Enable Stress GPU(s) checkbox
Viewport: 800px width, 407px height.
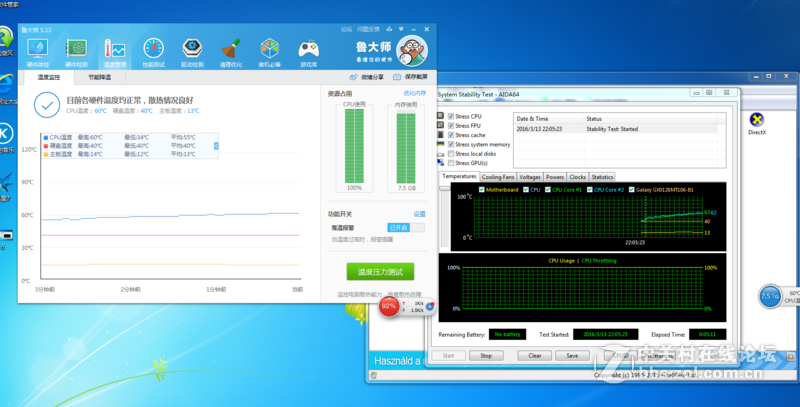pyautogui.click(x=451, y=163)
